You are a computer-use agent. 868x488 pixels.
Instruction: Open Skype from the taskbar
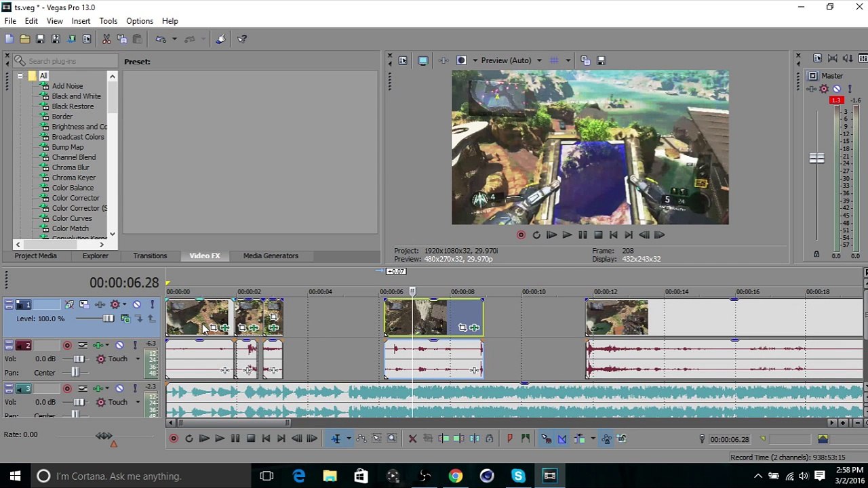(x=518, y=476)
